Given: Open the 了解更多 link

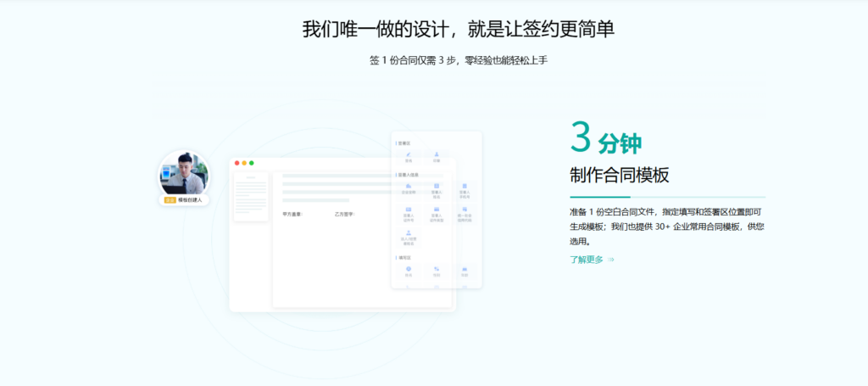Looking at the screenshot, I should click(587, 260).
